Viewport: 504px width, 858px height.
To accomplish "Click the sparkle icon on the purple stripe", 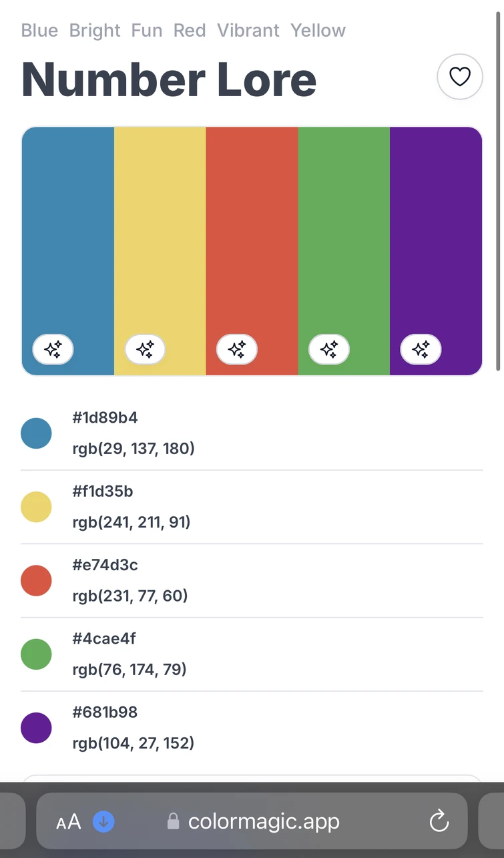I will point(420,349).
